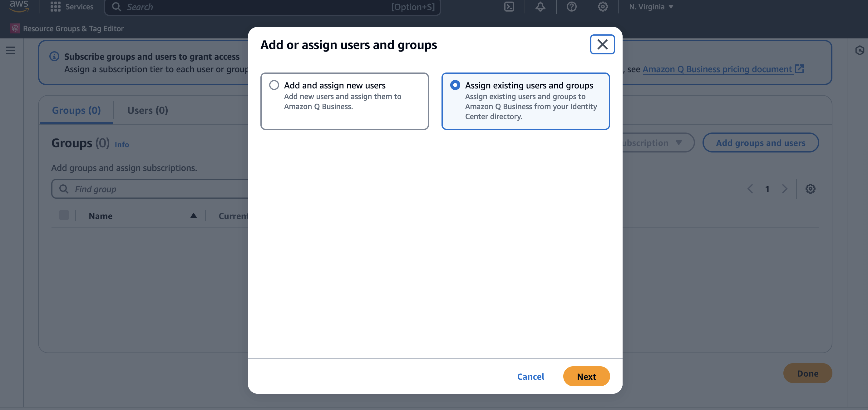Open the hamburger side navigation menu
This screenshot has width=868, height=410.
(11, 51)
